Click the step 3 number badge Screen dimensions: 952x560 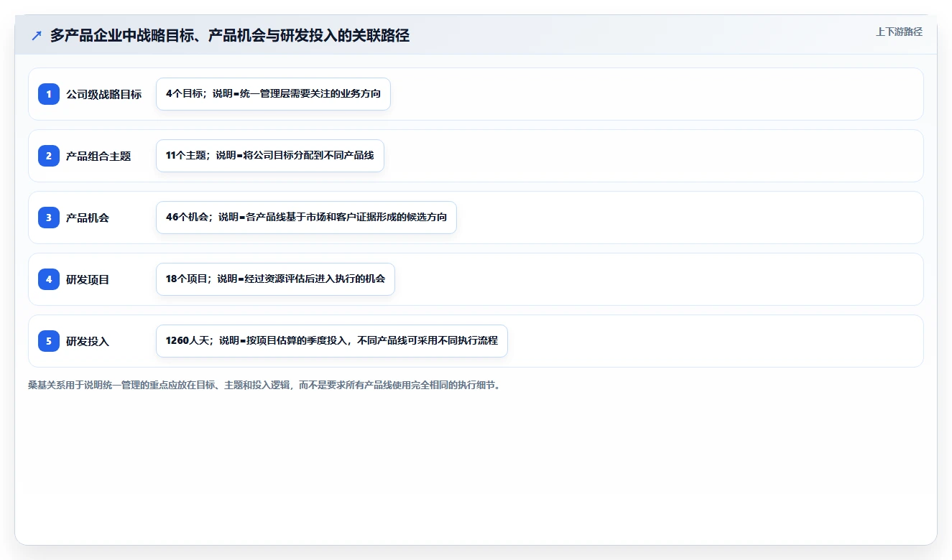click(x=49, y=218)
